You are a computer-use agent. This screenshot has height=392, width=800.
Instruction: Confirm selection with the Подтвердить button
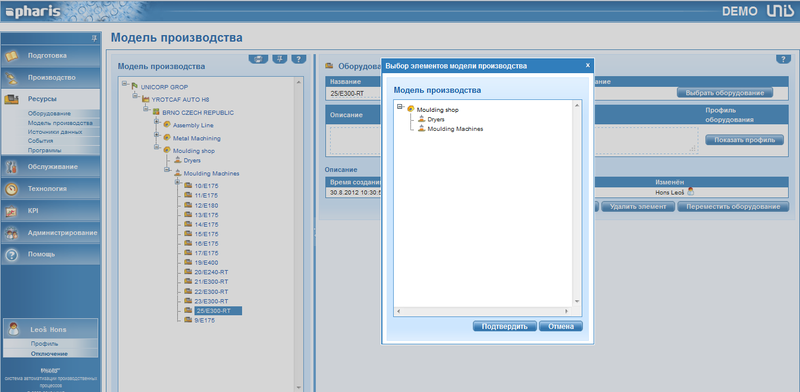(x=505, y=326)
